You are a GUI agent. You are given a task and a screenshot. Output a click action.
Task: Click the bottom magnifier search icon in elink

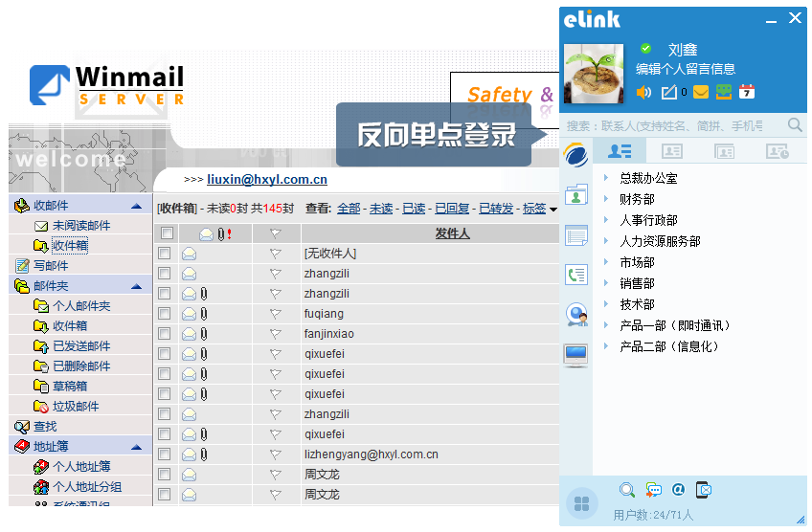pos(626,490)
